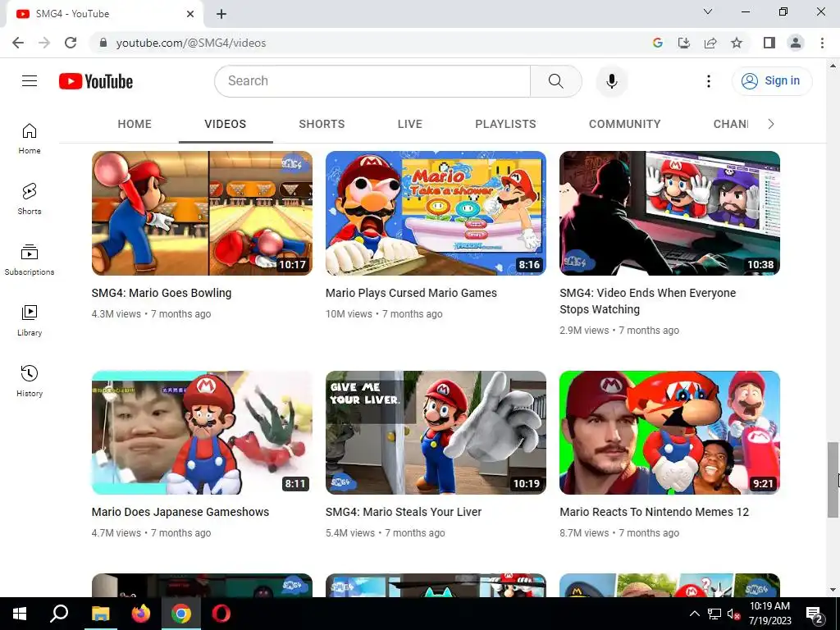The image size is (840, 630).
Task: Bookmark this tab with star
Action: pyautogui.click(x=737, y=43)
